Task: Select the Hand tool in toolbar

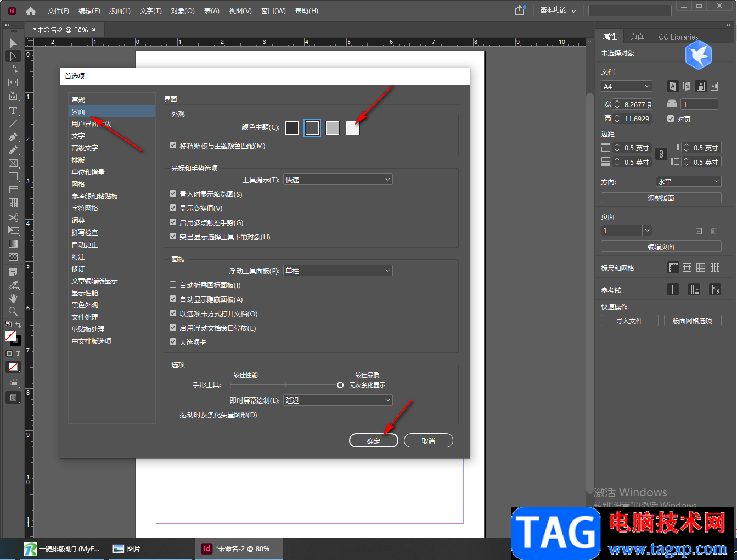Action: click(x=13, y=298)
